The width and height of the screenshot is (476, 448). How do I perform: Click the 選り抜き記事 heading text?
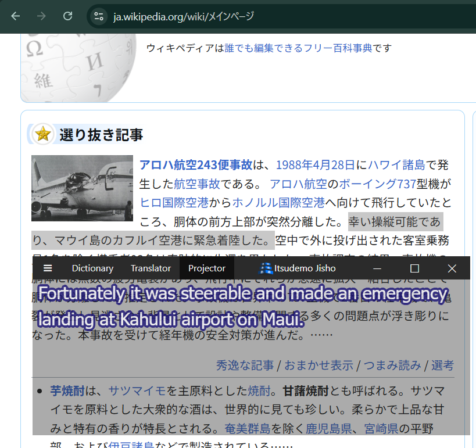pos(101,135)
